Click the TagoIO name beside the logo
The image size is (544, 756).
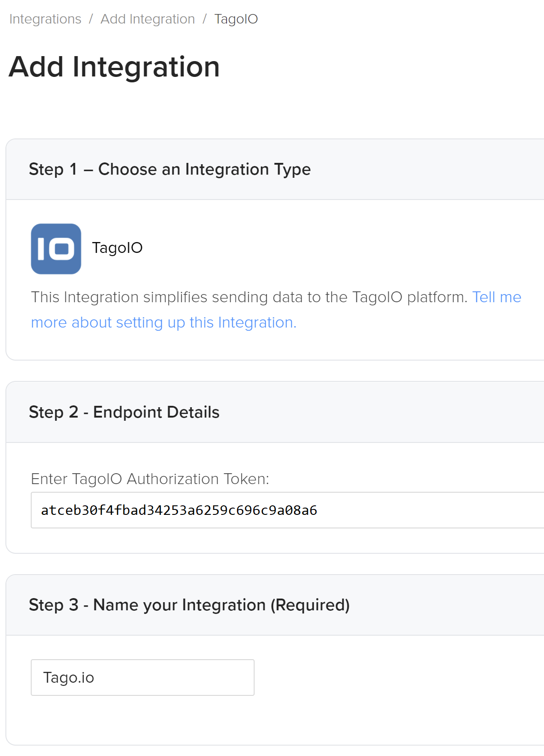pos(117,248)
